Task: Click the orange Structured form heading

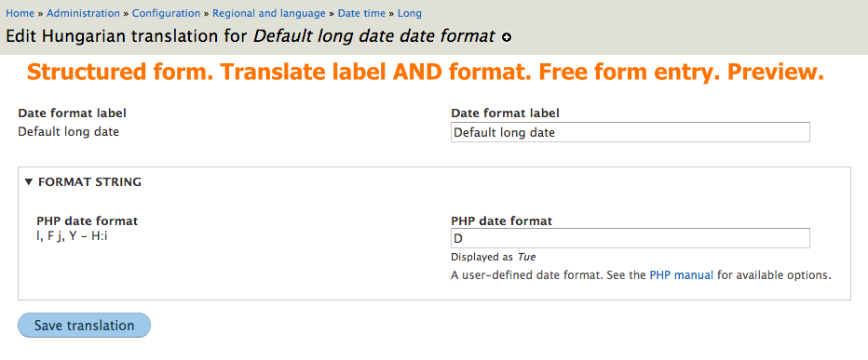Action: point(426,73)
